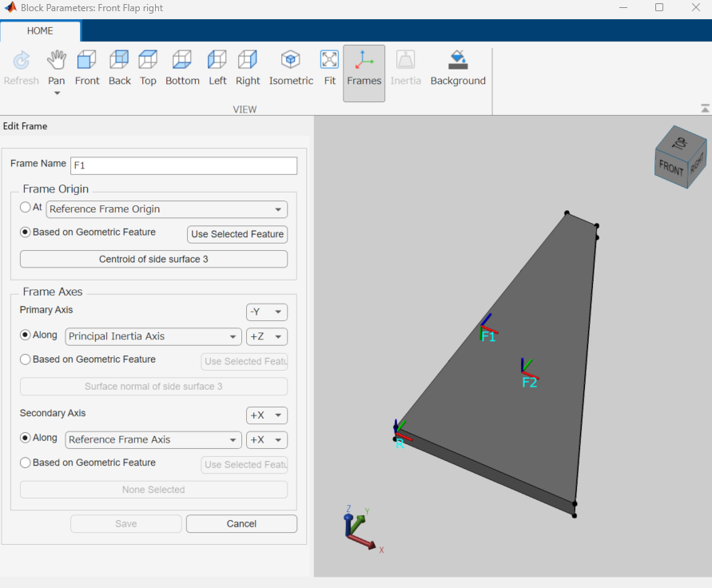
Task: Fit the model to view
Action: [x=330, y=68]
